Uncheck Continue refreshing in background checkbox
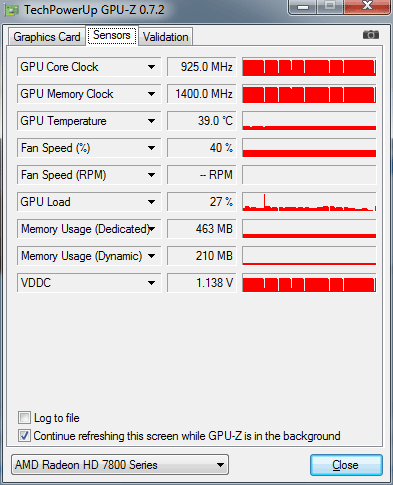This screenshot has width=393, height=485. (24, 436)
